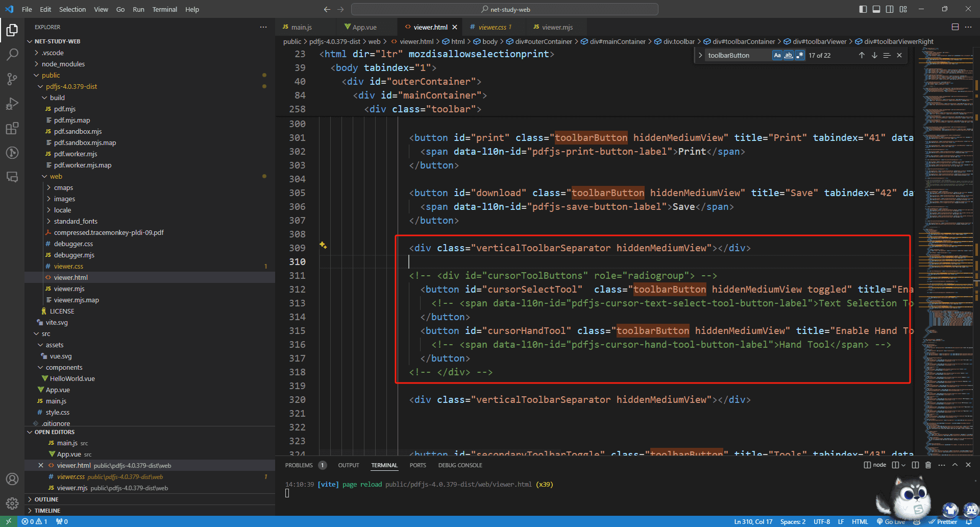Split the terminal
The width and height of the screenshot is (980, 527).
[x=915, y=465]
